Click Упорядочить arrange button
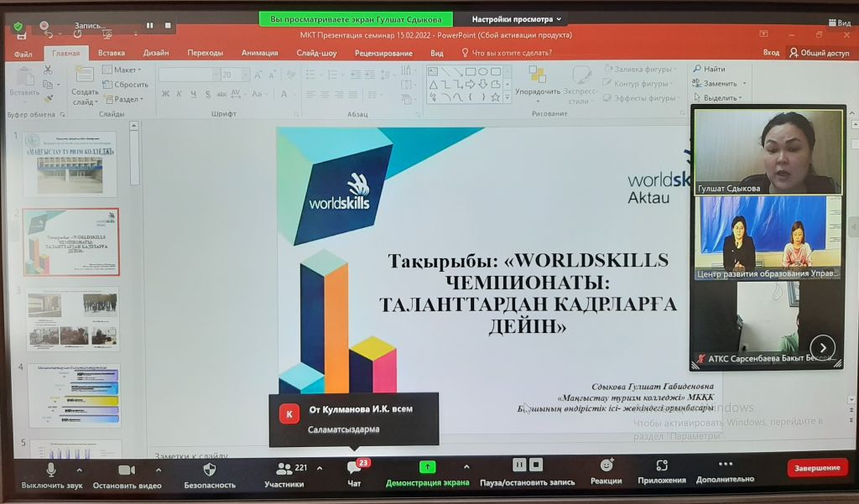The height and width of the screenshot is (504, 859). [538, 83]
